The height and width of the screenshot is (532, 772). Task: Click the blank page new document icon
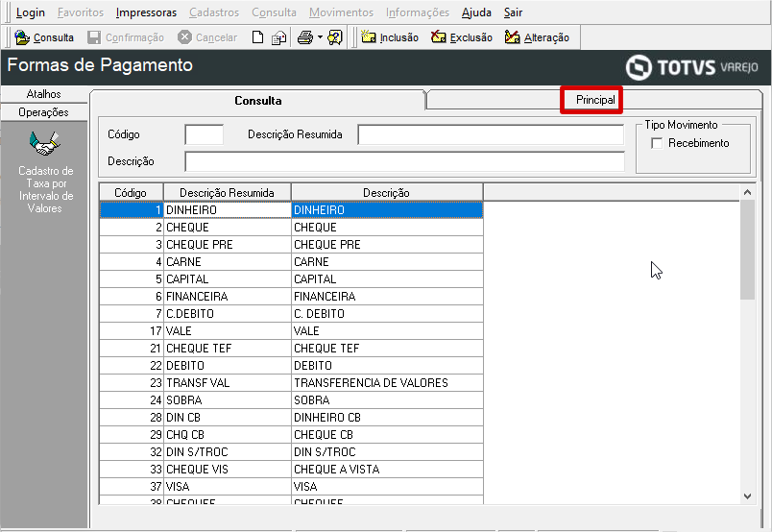[x=257, y=37]
